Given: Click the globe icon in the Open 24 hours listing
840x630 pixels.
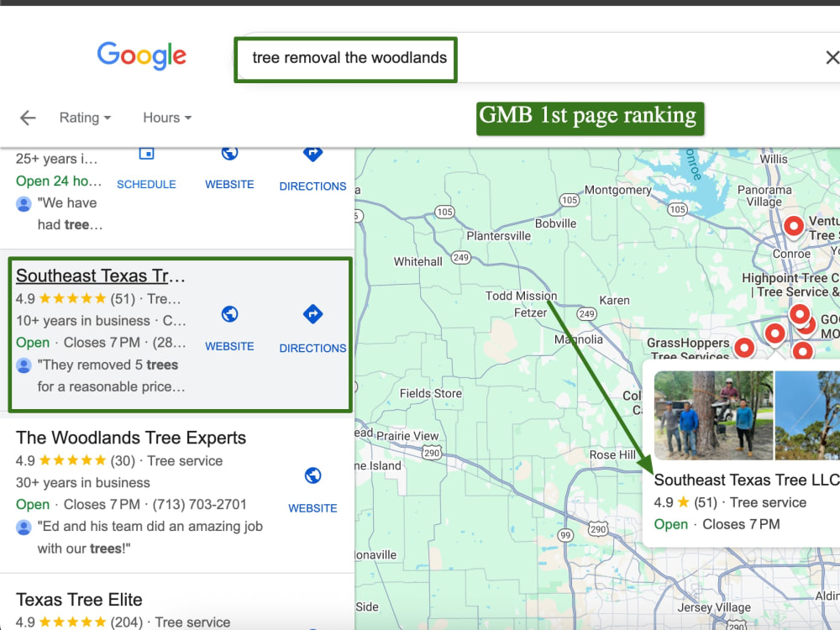Looking at the screenshot, I should tap(229, 153).
